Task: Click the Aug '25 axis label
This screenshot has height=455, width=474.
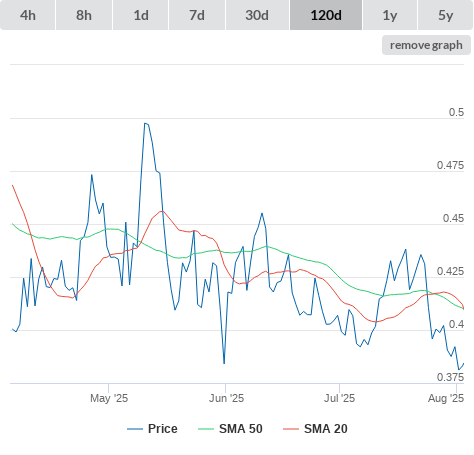Action: point(446,398)
